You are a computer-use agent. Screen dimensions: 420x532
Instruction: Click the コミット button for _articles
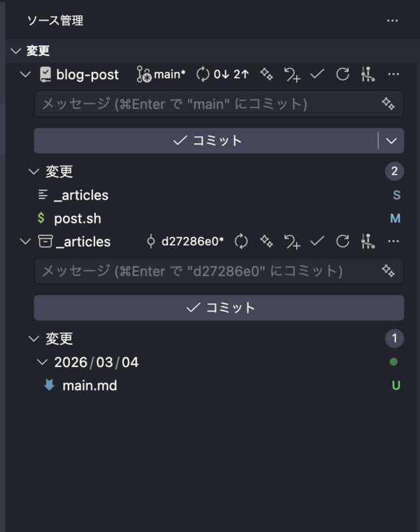pos(219,308)
